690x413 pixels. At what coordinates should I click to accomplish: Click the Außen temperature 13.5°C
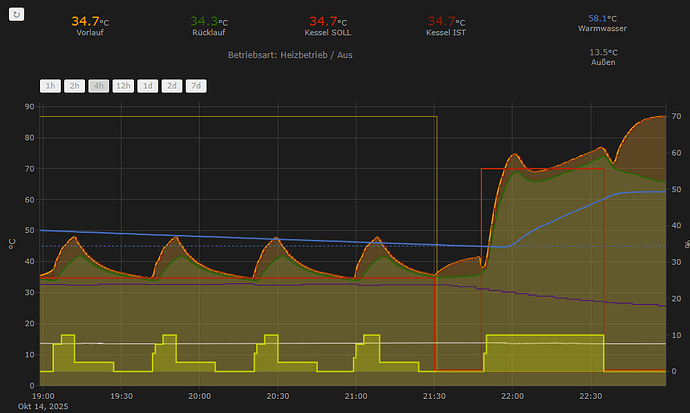coord(603,52)
